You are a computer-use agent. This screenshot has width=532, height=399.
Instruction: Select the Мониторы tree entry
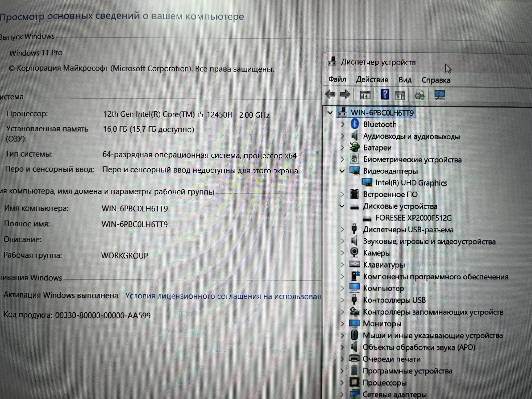pyautogui.click(x=382, y=324)
